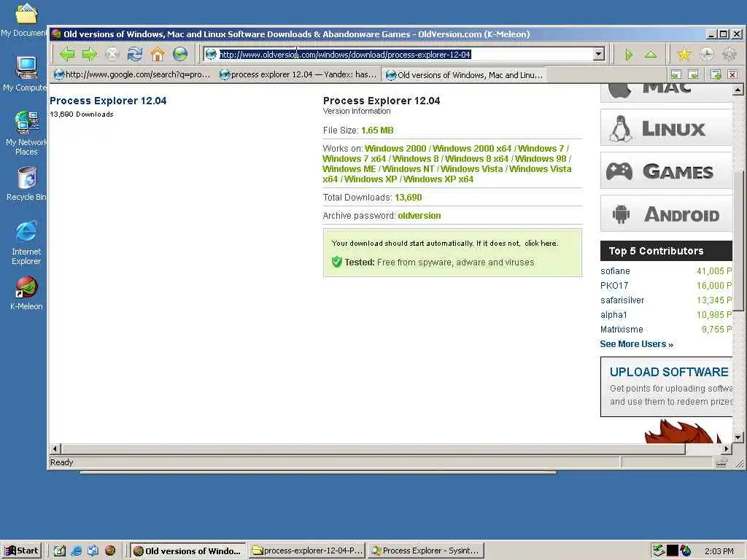Close the current tab with red X icon

coord(732,75)
